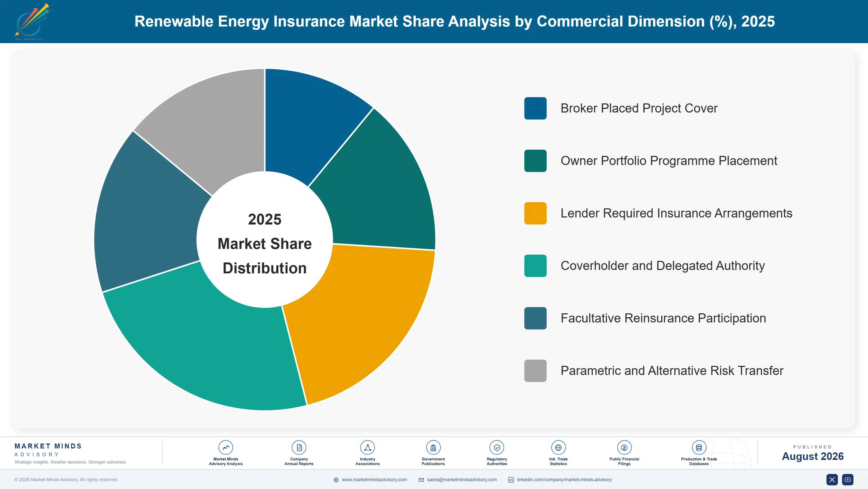This screenshot has width=868, height=489.
Task: Click 'Broker Placed Project Cover' legend label
Action: coord(639,108)
